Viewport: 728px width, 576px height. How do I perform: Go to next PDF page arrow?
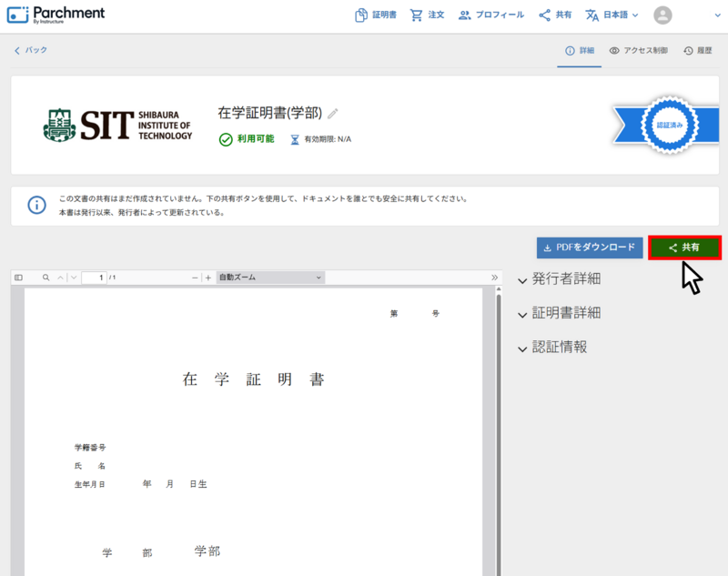pos(74,278)
